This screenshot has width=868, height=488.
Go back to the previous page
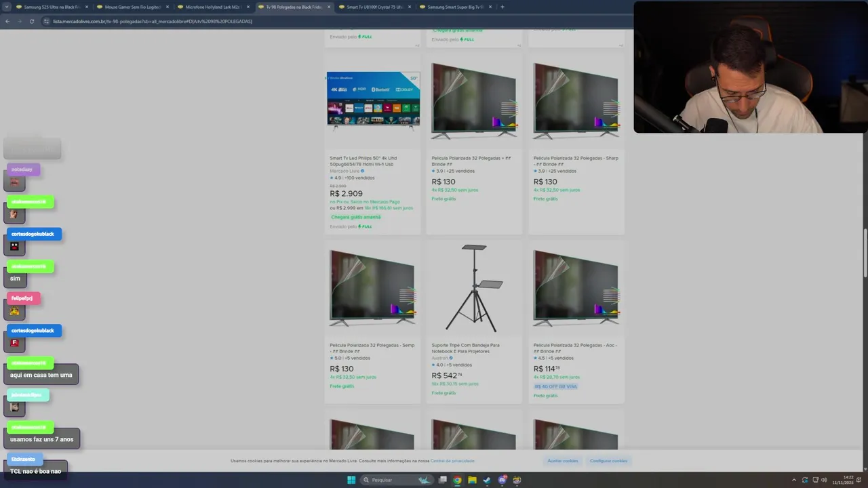[7, 21]
